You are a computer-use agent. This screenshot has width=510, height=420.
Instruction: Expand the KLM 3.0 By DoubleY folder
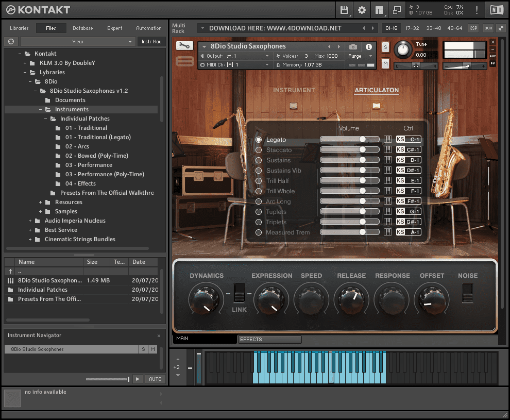point(25,63)
